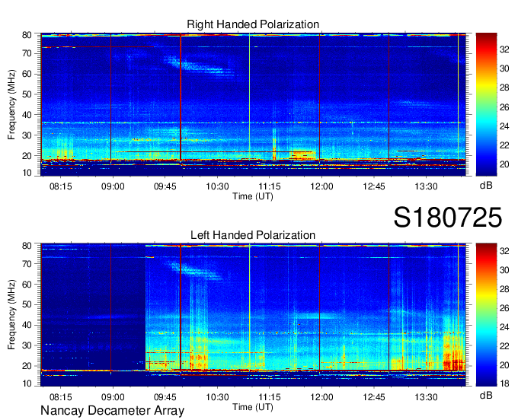Viewport: 518px width, 420px height.
Task: Click 'Frequency (MHz)' label of Right Handed plot
Action: coord(11,104)
